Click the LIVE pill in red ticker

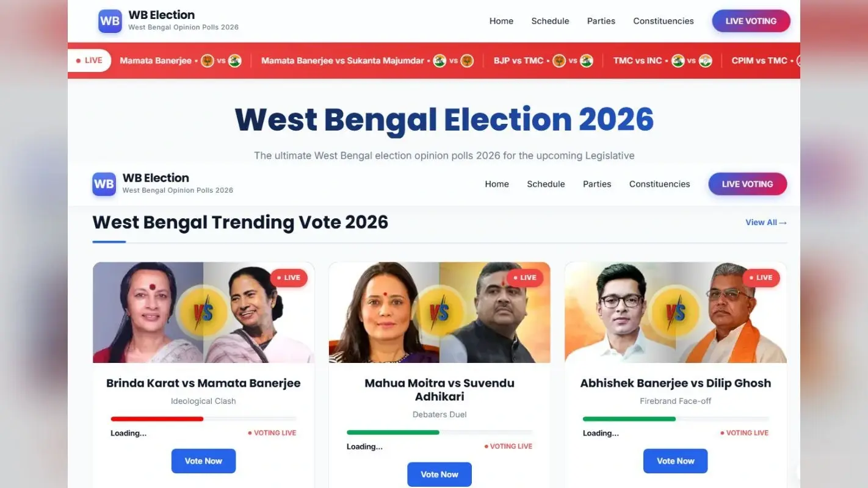click(x=89, y=60)
